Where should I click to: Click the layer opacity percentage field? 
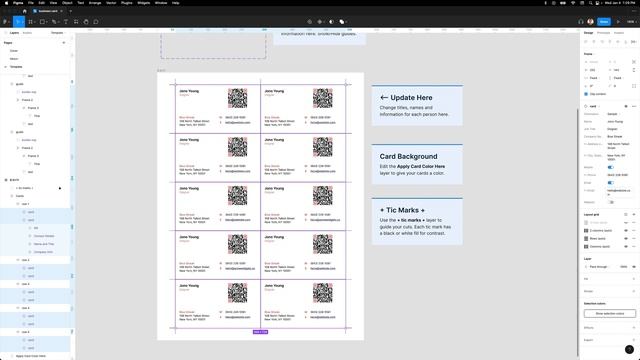click(623, 267)
